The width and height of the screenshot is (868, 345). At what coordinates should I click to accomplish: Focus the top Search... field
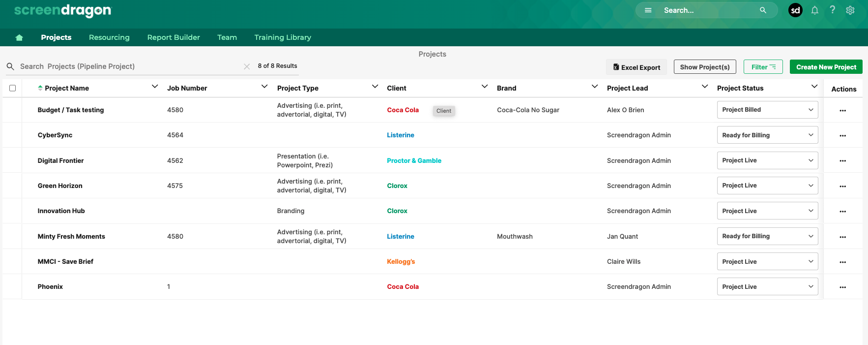point(708,10)
